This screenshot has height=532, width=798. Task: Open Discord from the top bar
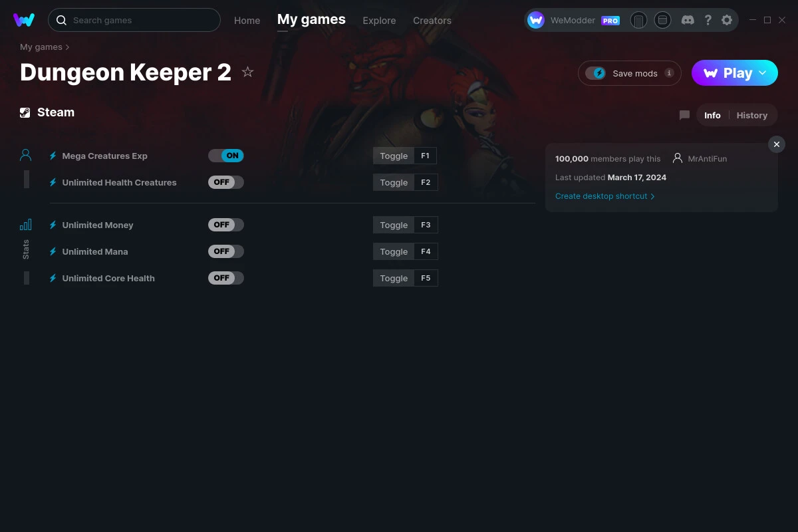[688, 20]
